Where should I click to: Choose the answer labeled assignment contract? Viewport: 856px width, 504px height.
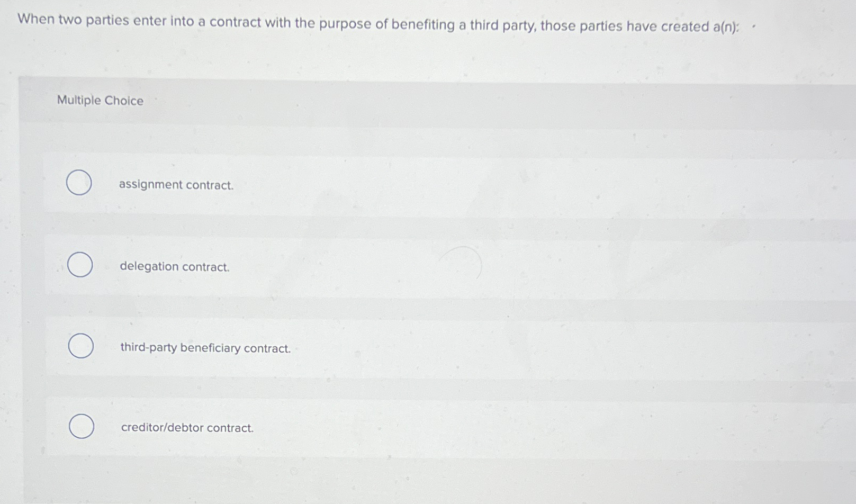coord(175,185)
